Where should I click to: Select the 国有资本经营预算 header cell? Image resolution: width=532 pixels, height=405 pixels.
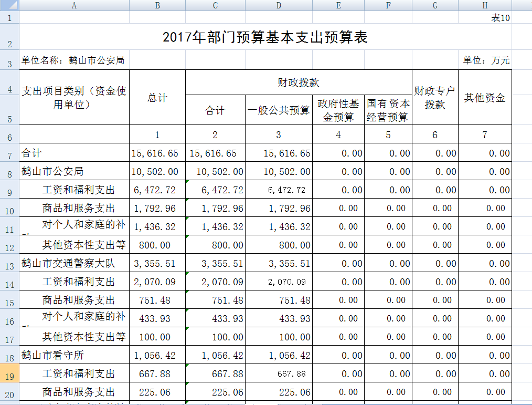coord(388,110)
